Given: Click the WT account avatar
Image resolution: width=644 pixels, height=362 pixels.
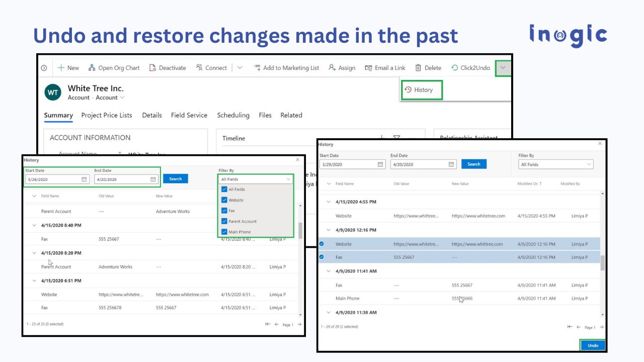Looking at the screenshot, I should click(x=53, y=93).
